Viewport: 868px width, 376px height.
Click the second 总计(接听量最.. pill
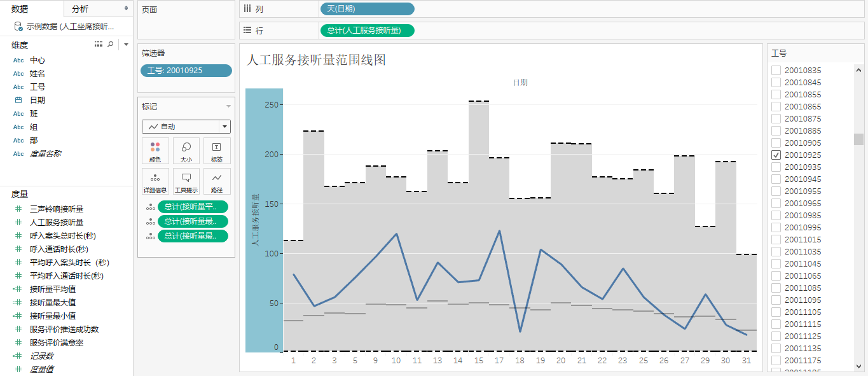coord(193,236)
